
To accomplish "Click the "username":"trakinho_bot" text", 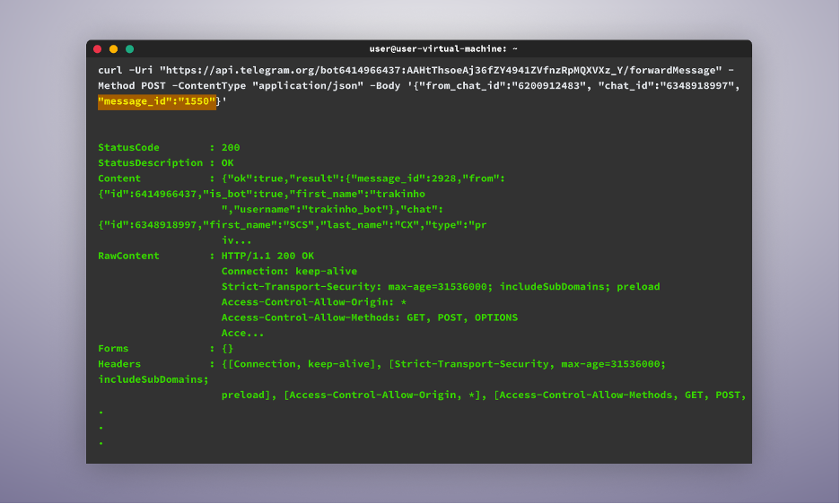I will [311, 210].
